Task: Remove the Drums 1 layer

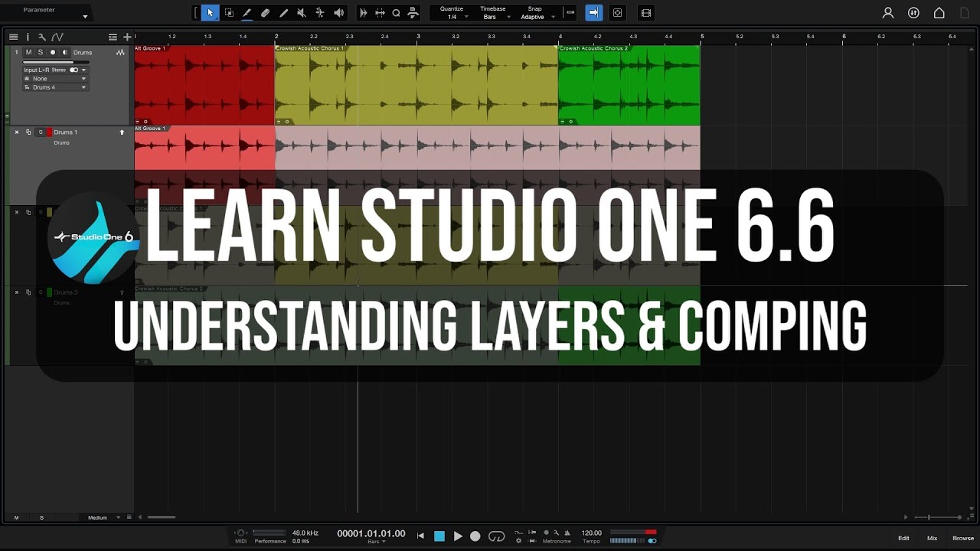Action: (x=17, y=132)
